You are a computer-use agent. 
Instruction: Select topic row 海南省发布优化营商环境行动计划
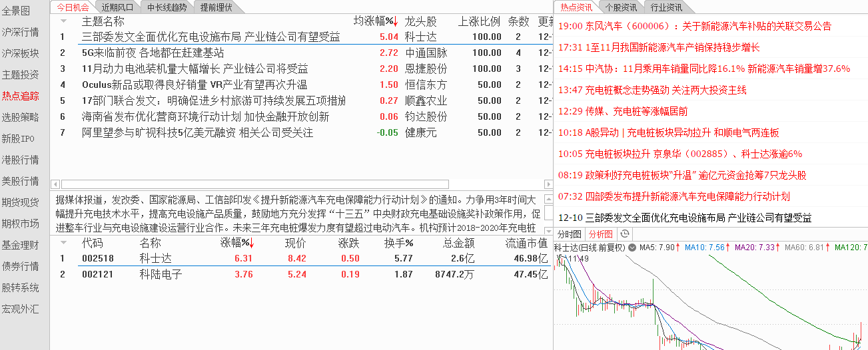302,116
